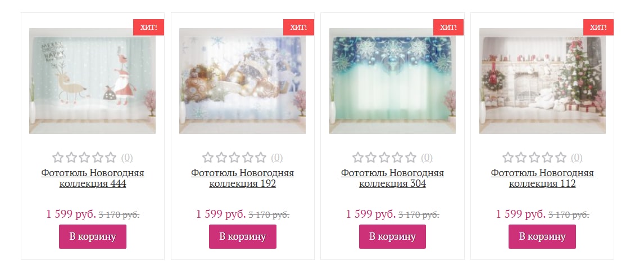This screenshot has width=644, height=269.
Task: Click the fireplace and Christmas tree thumbnail
Action: click(x=542, y=81)
